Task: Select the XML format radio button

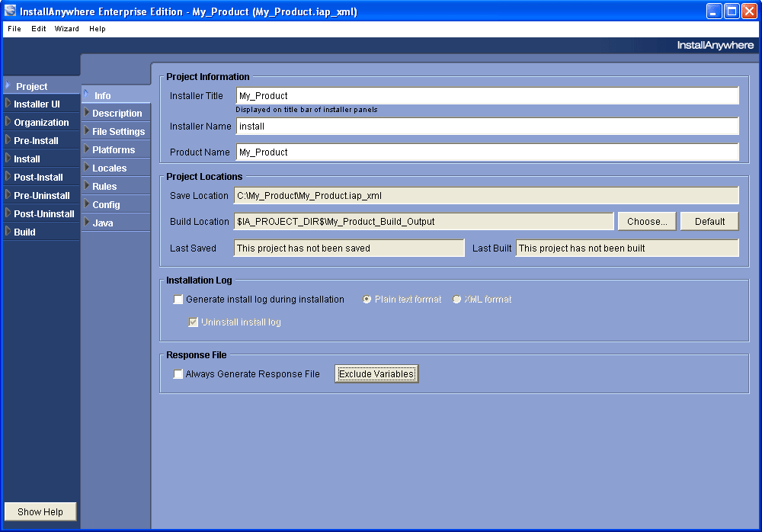Action: pos(455,299)
